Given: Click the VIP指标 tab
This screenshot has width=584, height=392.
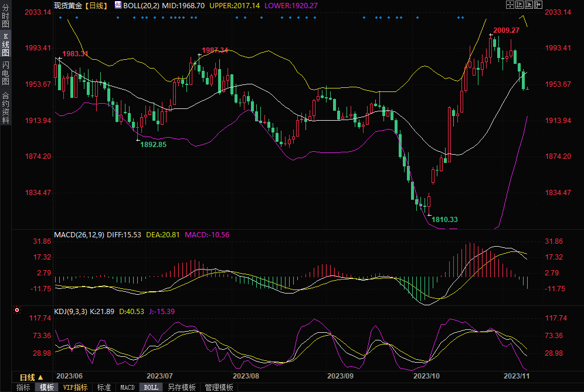Looking at the screenshot, I should [x=75, y=387].
